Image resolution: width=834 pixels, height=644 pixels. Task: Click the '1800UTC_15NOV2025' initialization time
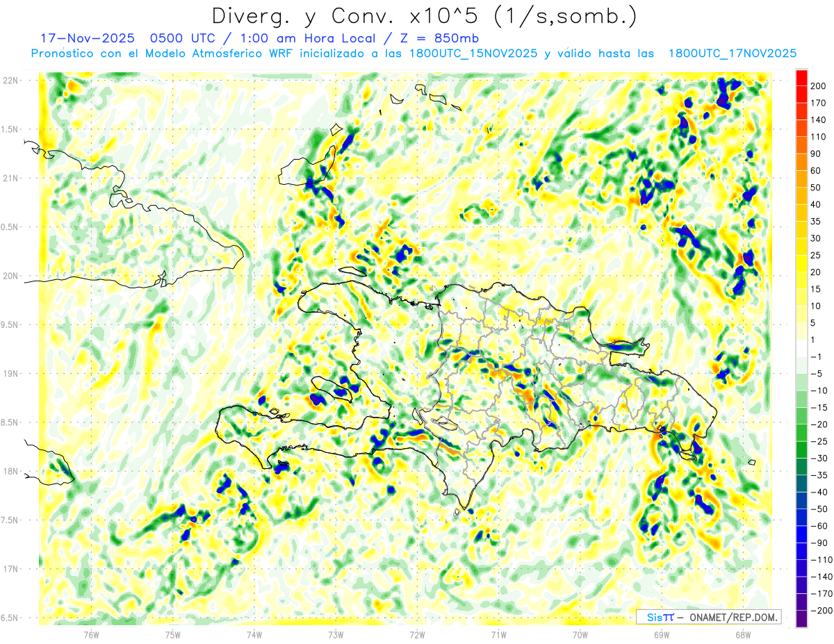click(473, 53)
